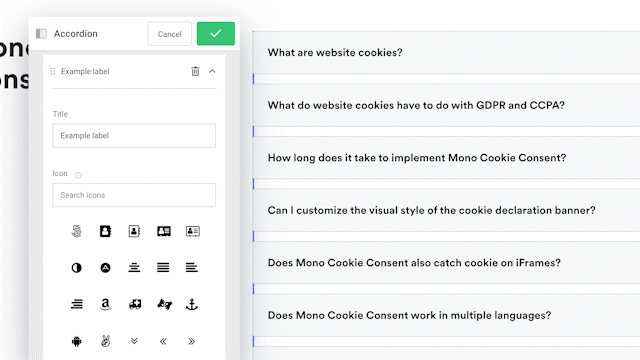Choose the outlined address book icon
640x360 pixels.
pyautogui.click(x=134, y=231)
